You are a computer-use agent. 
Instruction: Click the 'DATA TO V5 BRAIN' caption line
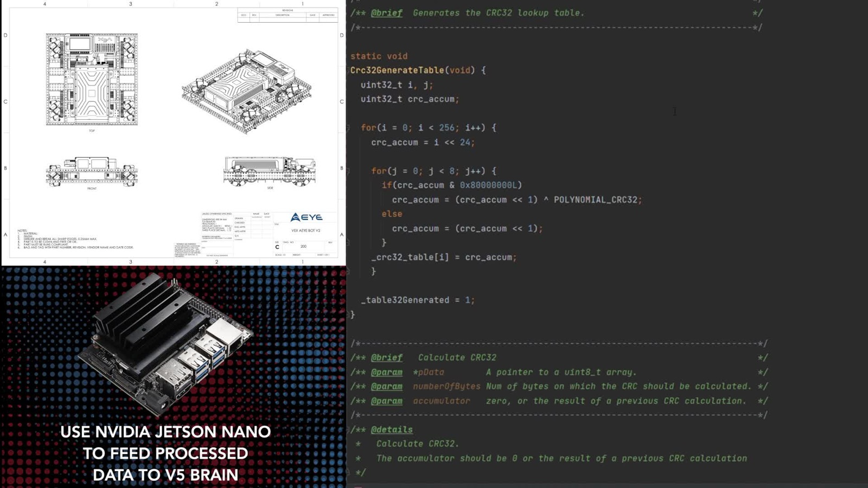[165, 475]
